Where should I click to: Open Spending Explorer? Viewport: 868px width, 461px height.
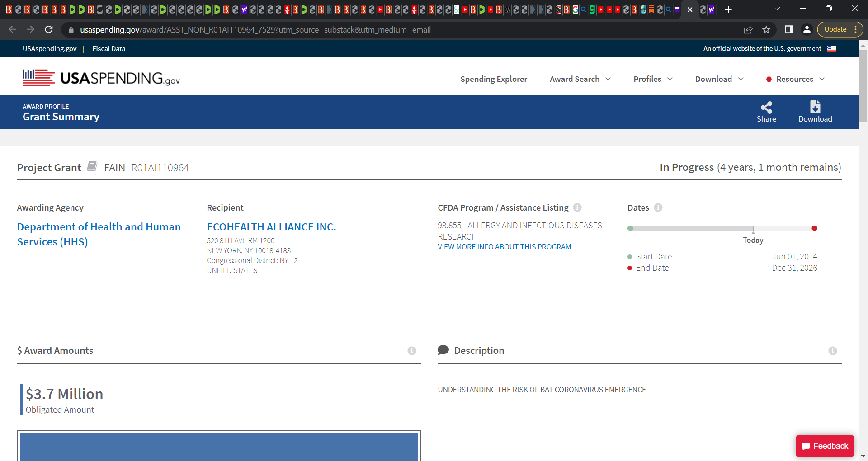(x=494, y=79)
